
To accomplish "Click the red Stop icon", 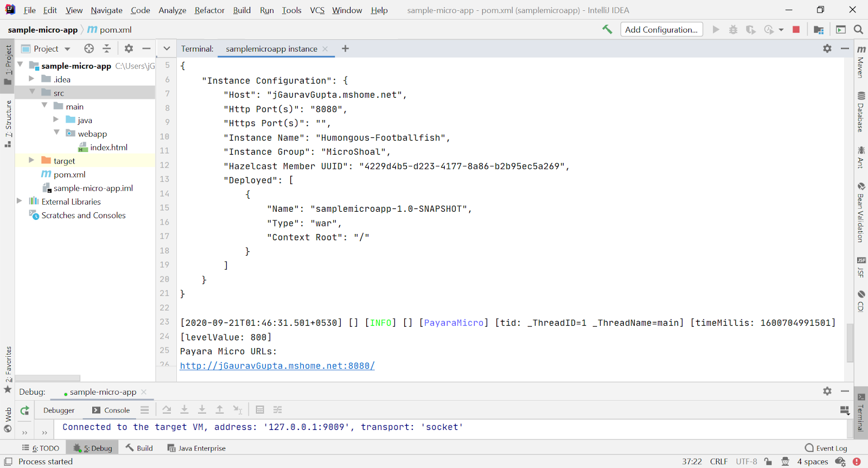I will (x=796, y=29).
